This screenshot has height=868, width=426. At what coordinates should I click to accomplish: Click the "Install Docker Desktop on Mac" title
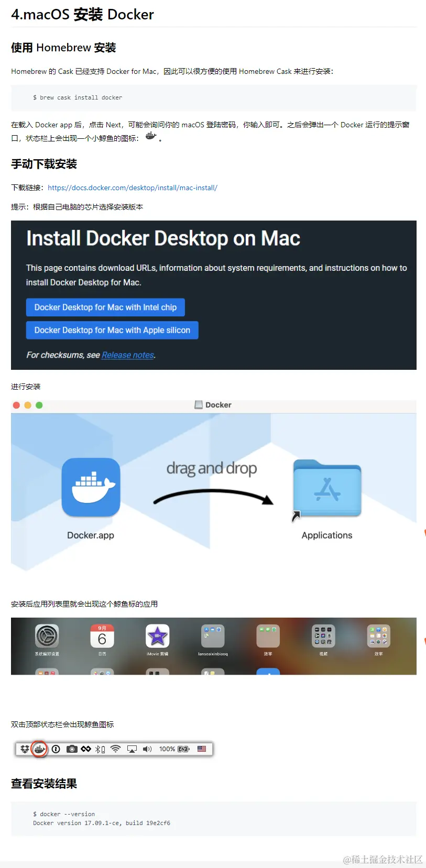pyautogui.click(x=163, y=239)
